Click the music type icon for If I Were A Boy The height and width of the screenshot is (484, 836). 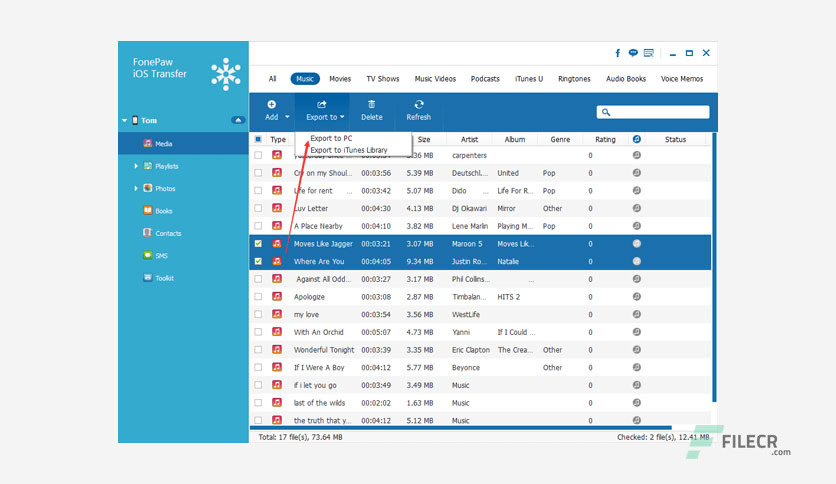coord(277,367)
